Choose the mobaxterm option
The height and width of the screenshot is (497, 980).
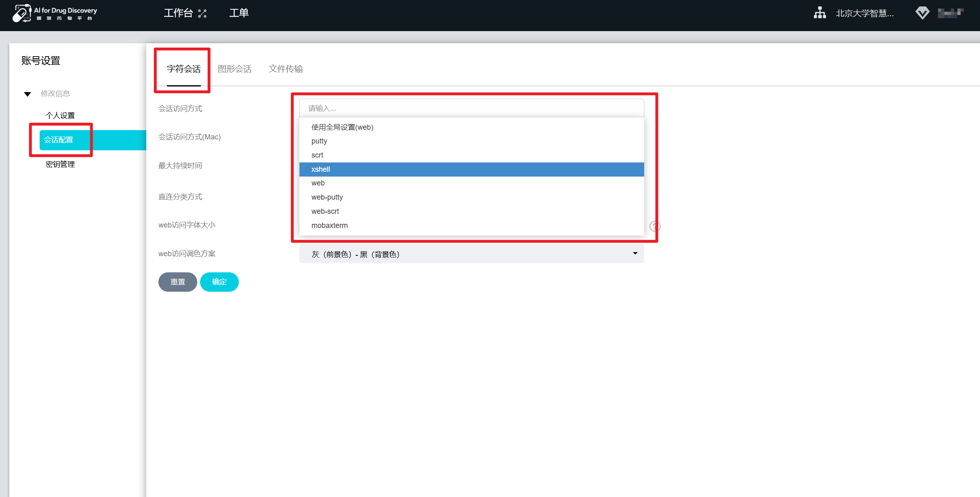click(x=472, y=225)
